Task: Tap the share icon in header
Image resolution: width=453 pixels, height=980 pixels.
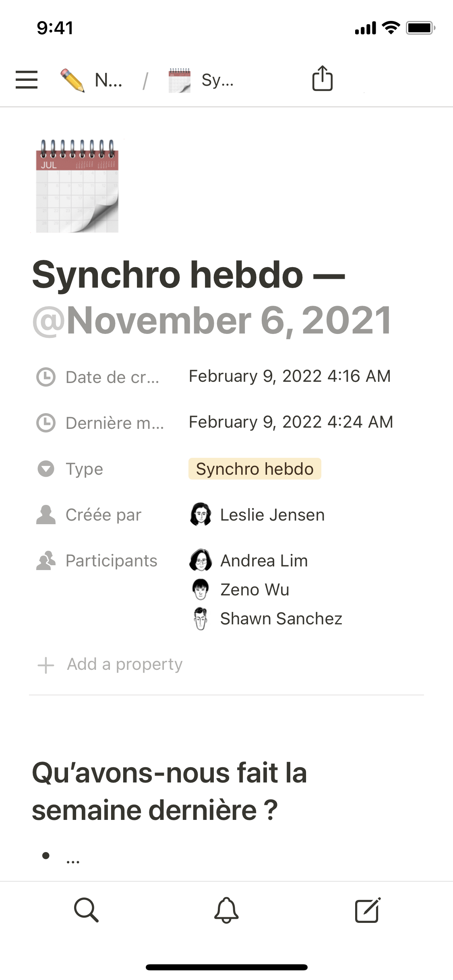Action: 322,78
